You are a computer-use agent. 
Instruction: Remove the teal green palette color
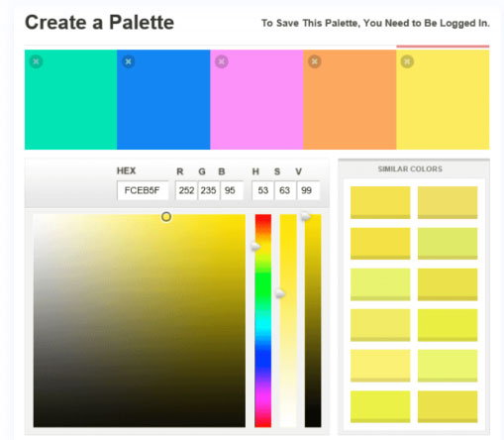(x=36, y=61)
